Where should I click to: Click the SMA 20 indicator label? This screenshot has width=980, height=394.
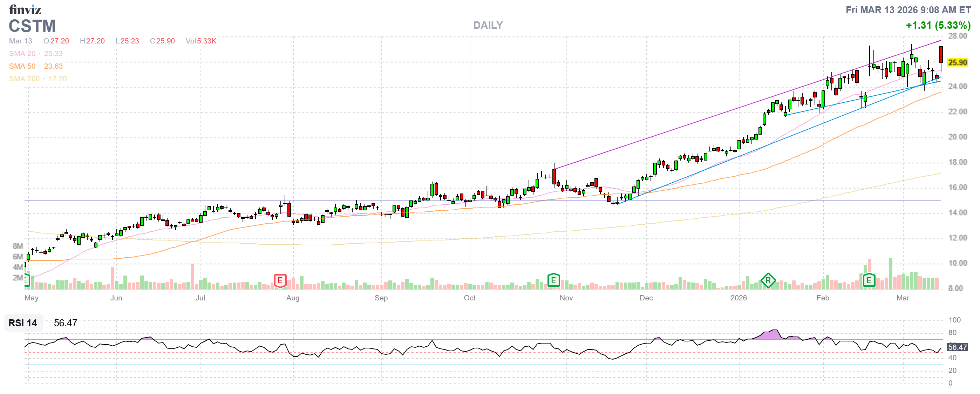pyautogui.click(x=22, y=54)
